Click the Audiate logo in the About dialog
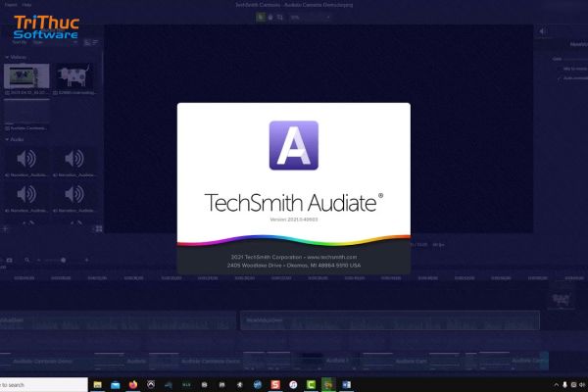This screenshot has width=588, height=392. pos(294,145)
